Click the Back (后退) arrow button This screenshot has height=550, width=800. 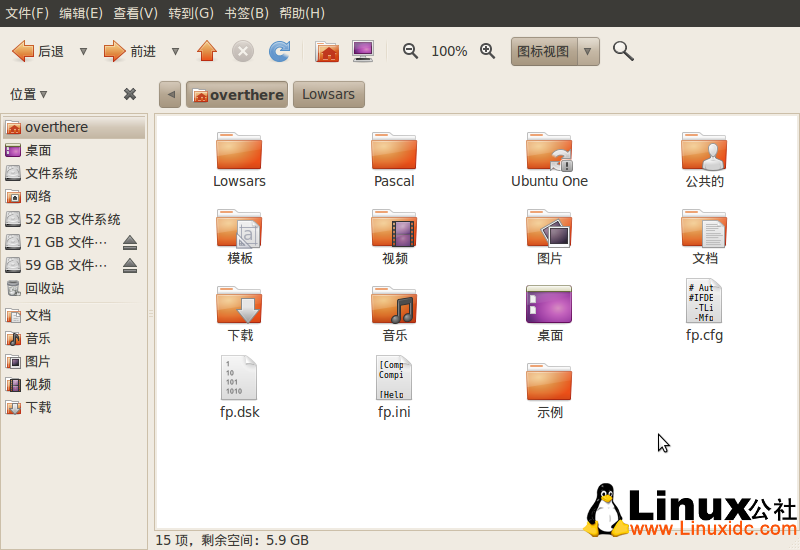tap(38, 52)
